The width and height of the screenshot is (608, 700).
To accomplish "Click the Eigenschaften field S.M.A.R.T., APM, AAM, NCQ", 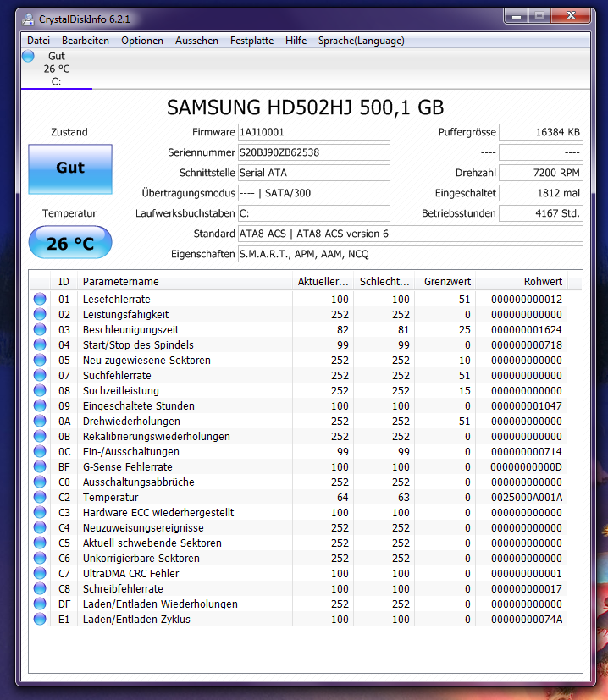I will click(x=410, y=254).
